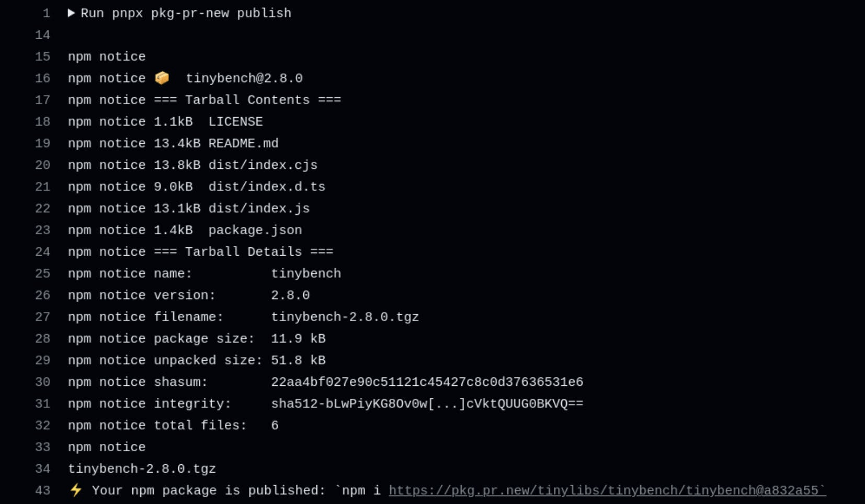Click the 'package.json' tarball entry
The width and height of the screenshot is (865, 504).
[x=255, y=231]
